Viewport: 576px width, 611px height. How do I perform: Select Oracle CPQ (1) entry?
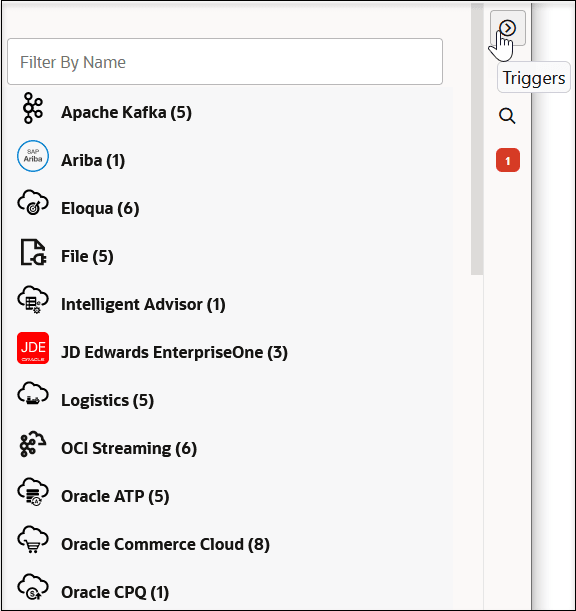tap(115, 592)
